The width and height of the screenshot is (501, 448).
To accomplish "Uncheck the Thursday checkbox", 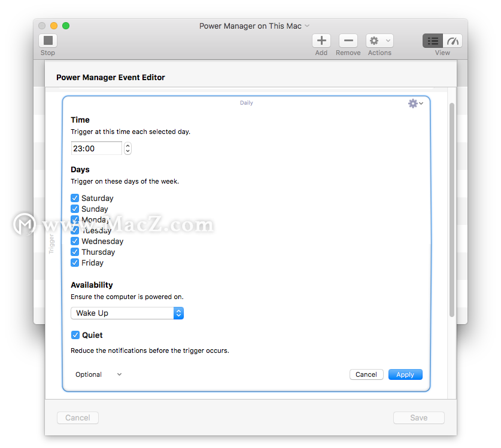I will click(75, 252).
